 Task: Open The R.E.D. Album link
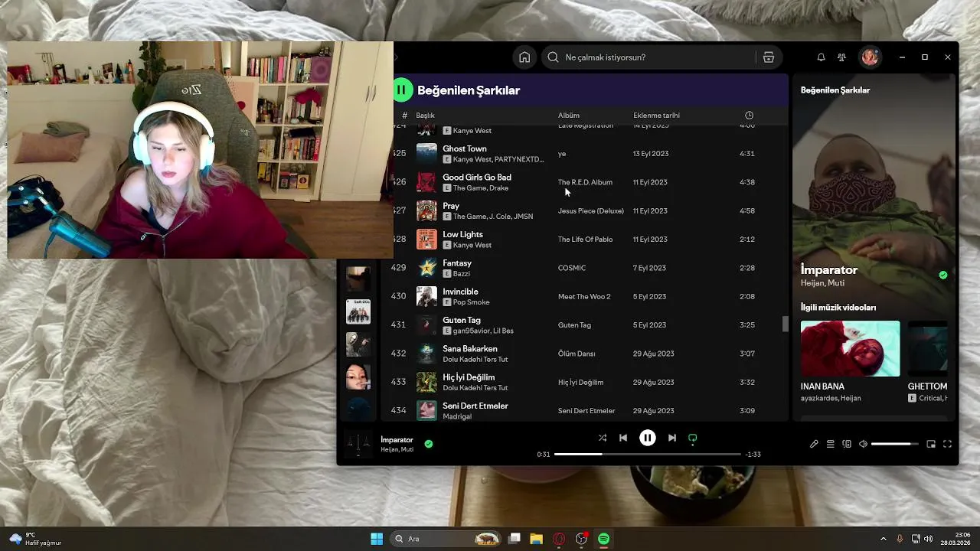point(585,182)
